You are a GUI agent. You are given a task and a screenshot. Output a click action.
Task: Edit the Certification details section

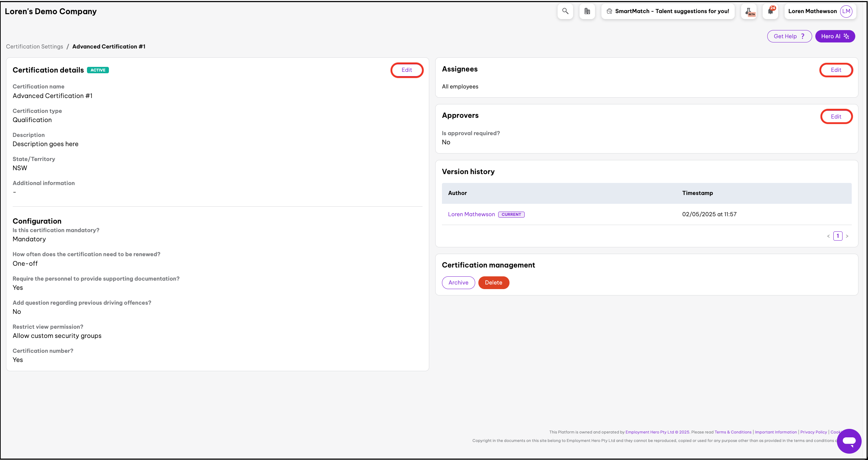[407, 70]
